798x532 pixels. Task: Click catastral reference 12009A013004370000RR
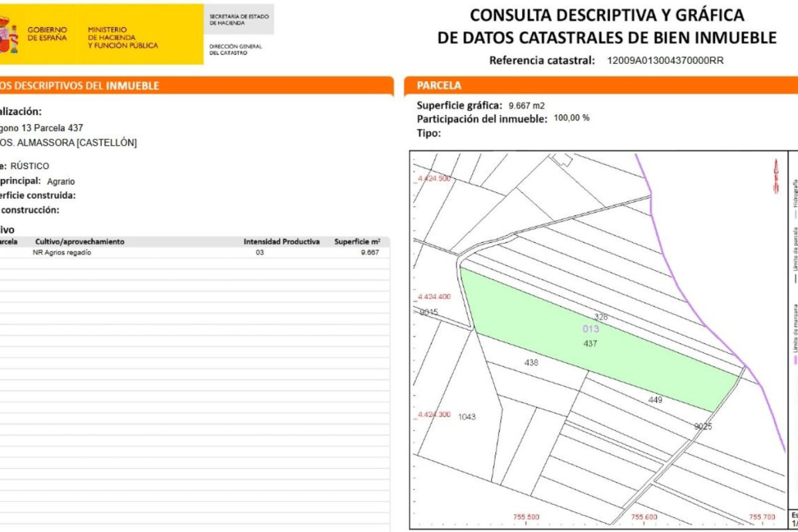coord(665,61)
